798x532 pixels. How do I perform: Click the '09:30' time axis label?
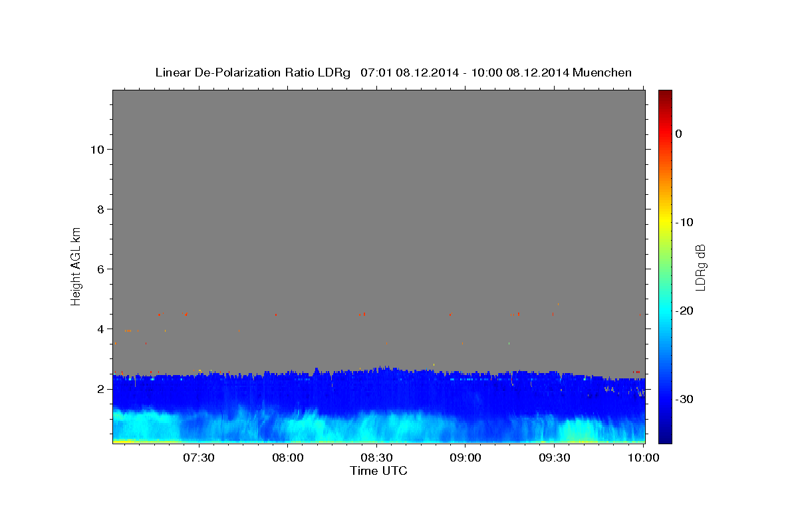554,458
